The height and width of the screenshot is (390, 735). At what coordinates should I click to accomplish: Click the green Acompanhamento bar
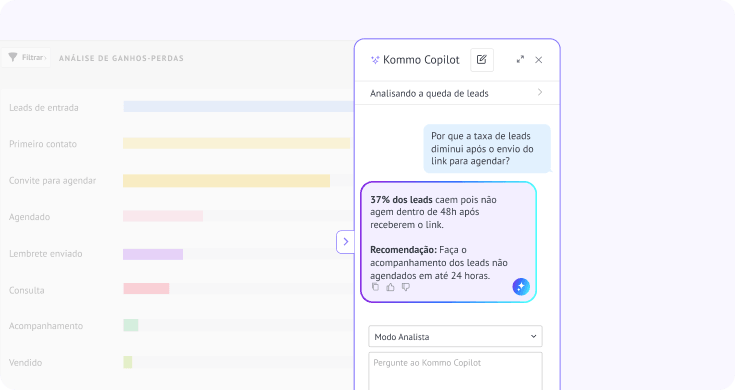pos(131,325)
